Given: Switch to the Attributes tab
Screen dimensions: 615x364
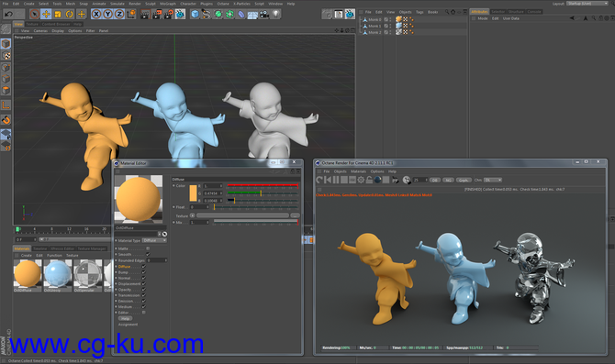Looking at the screenshot, I should (479, 12).
